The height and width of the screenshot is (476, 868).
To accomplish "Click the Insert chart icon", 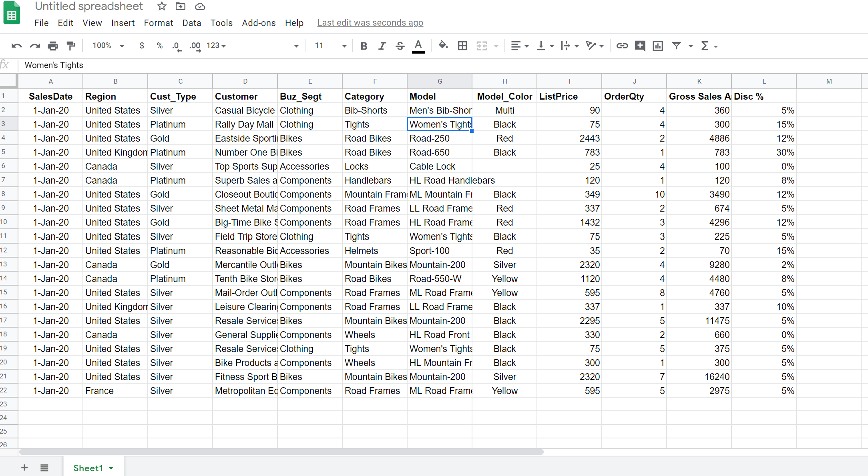I will 658,46.
